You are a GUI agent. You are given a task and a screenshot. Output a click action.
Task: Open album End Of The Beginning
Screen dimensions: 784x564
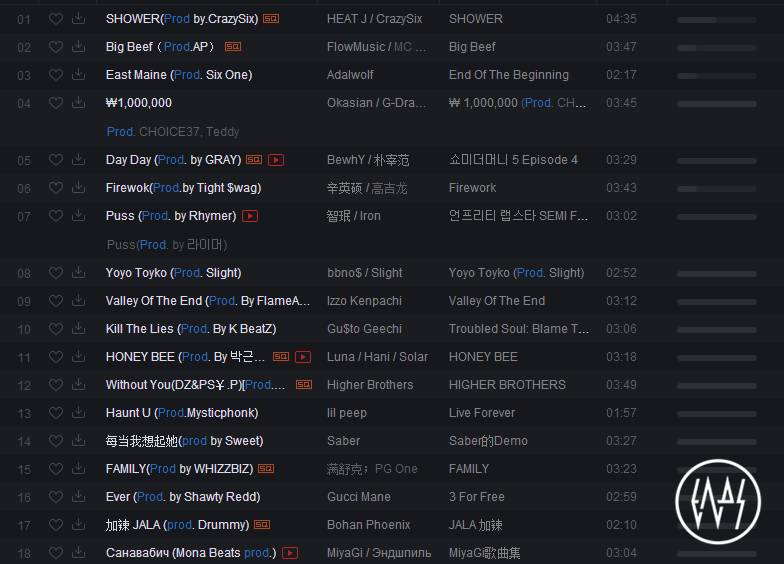point(508,75)
